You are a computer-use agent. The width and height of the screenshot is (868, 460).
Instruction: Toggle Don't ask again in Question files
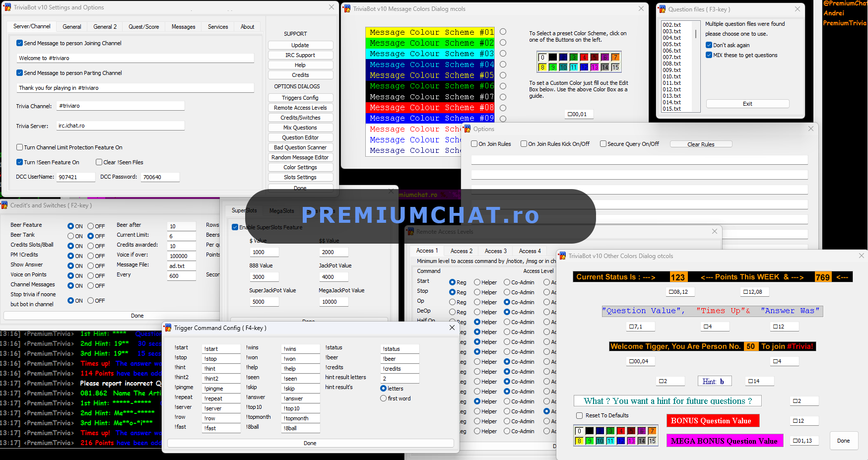(x=709, y=45)
